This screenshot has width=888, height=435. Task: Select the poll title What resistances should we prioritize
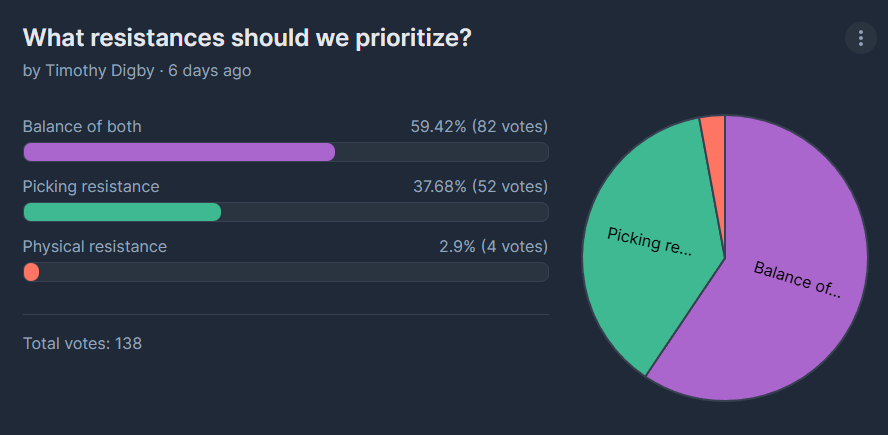[x=247, y=38]
